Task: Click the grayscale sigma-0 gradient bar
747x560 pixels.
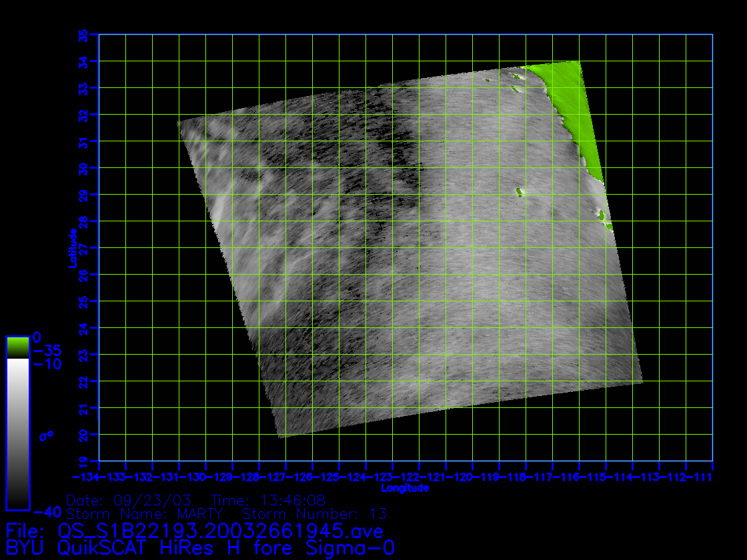Action: [17, 433]
